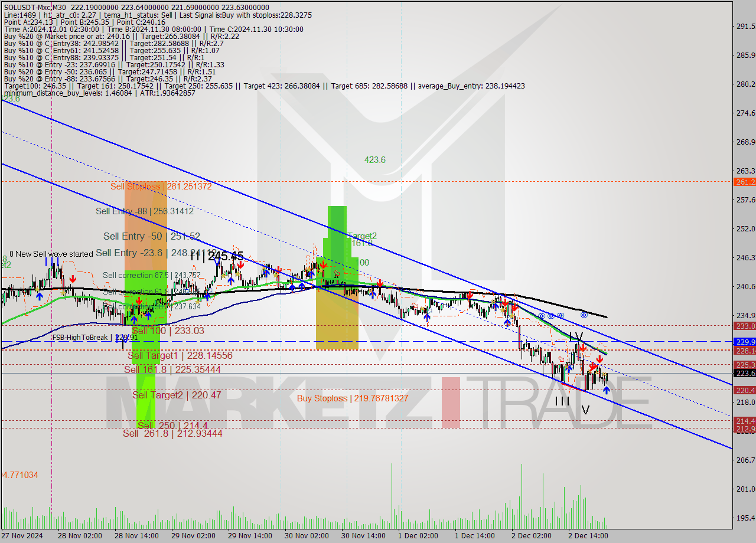Click the '27 Nov 2024' date on time axis
The image size is (756, 543).
tap(21, 536)
